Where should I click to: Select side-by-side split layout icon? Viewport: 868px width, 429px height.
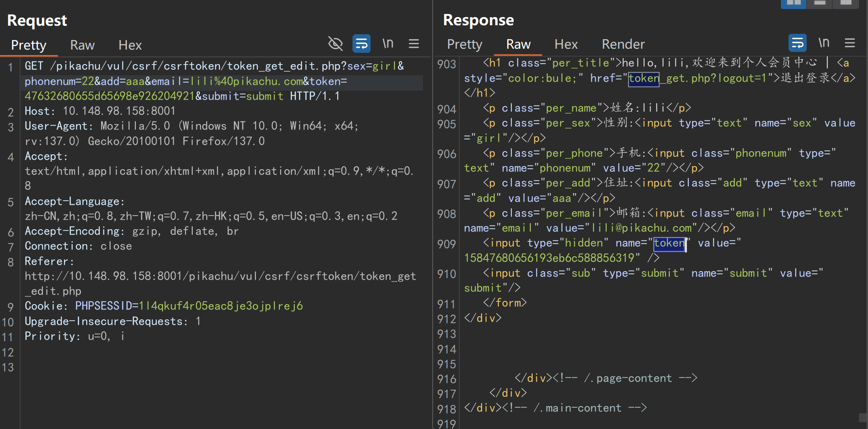pyautogui.click(x=794, y=3)
